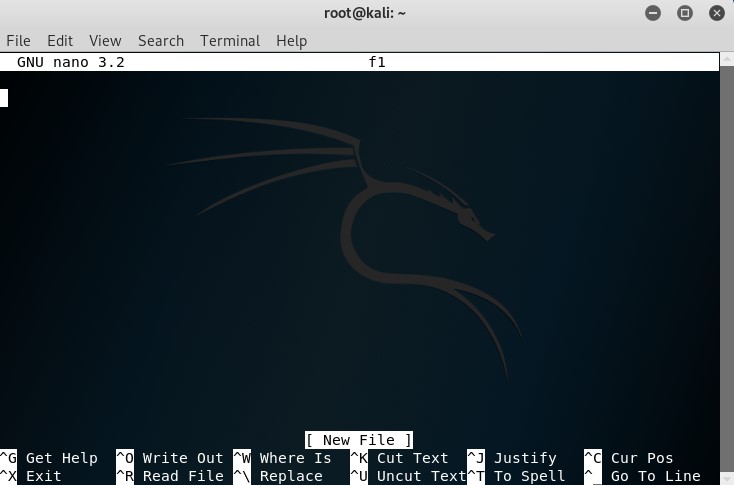
Task: Open the Terminal menu
Action: pos(230,41)
